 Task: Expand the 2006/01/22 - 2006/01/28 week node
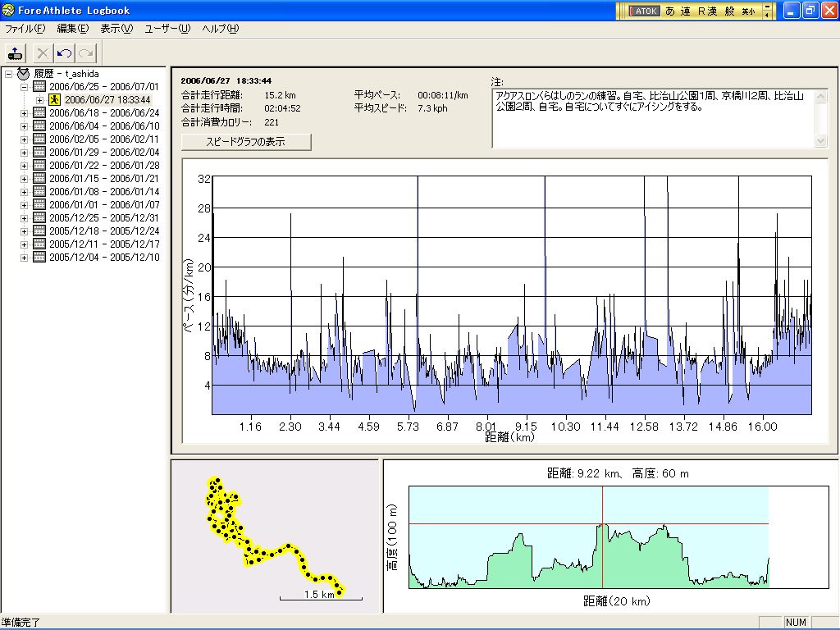[24, 166]
